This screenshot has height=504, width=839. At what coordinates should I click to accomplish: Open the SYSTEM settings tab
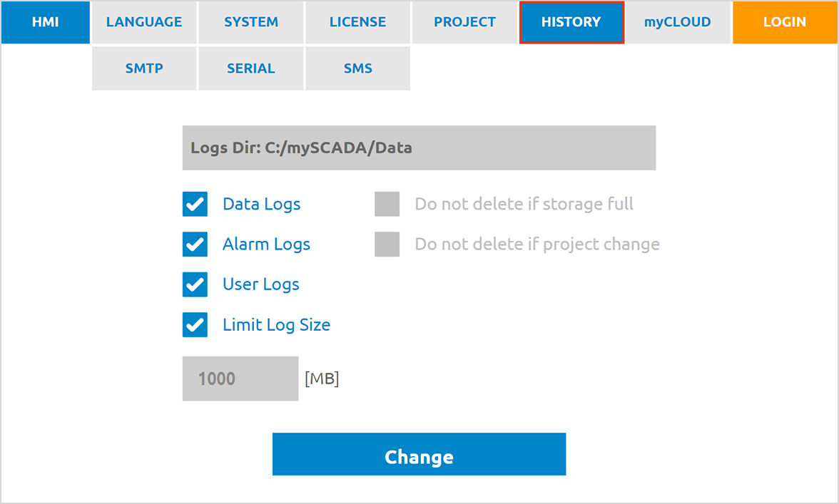pos(251,22)
